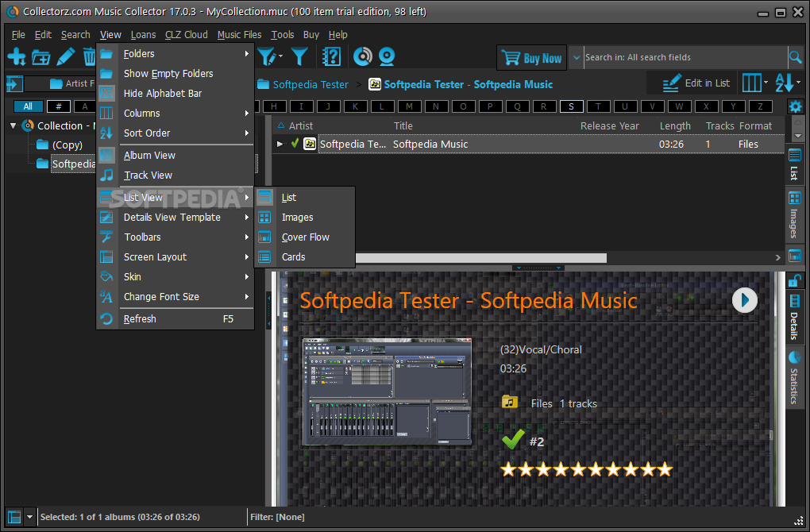Click Refresh in the View menu
Screen dimensions: 810x532
(x=175, y=318)
